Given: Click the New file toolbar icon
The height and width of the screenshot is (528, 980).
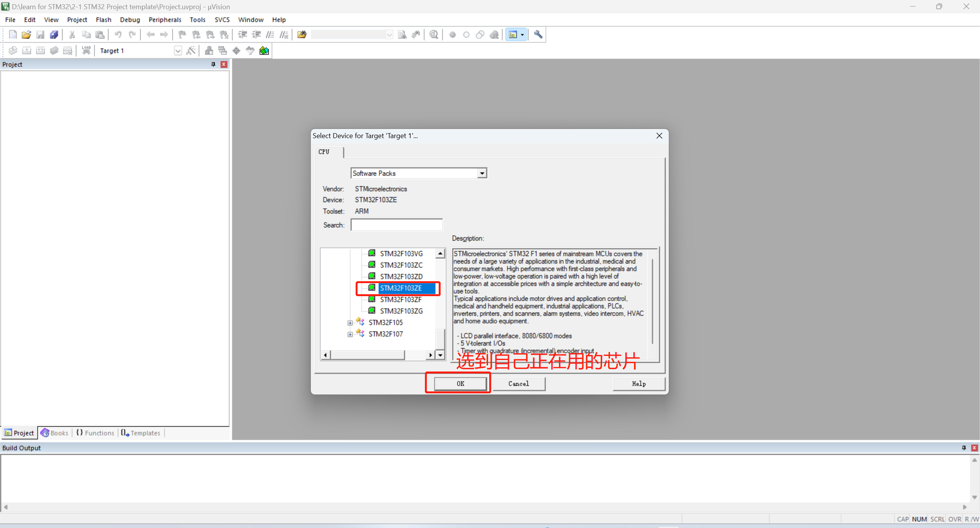Looking at the screenshot, I should tap(13, 35).
